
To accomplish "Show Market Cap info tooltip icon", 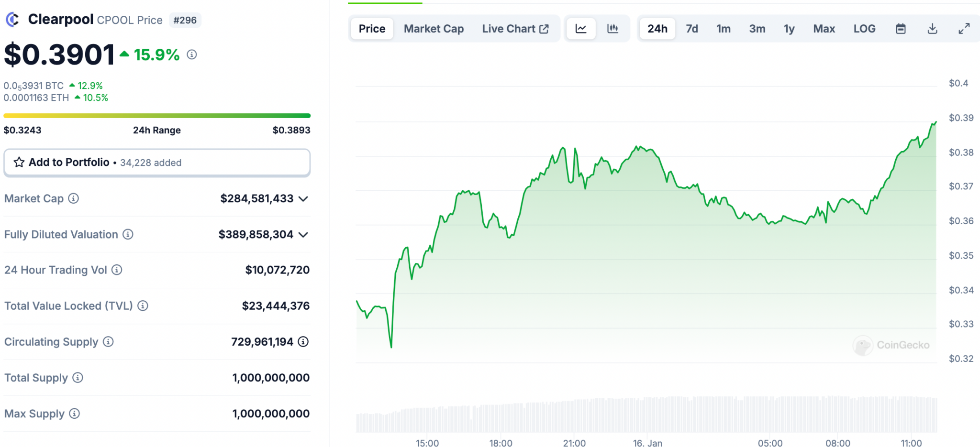I will coord(73,198).
